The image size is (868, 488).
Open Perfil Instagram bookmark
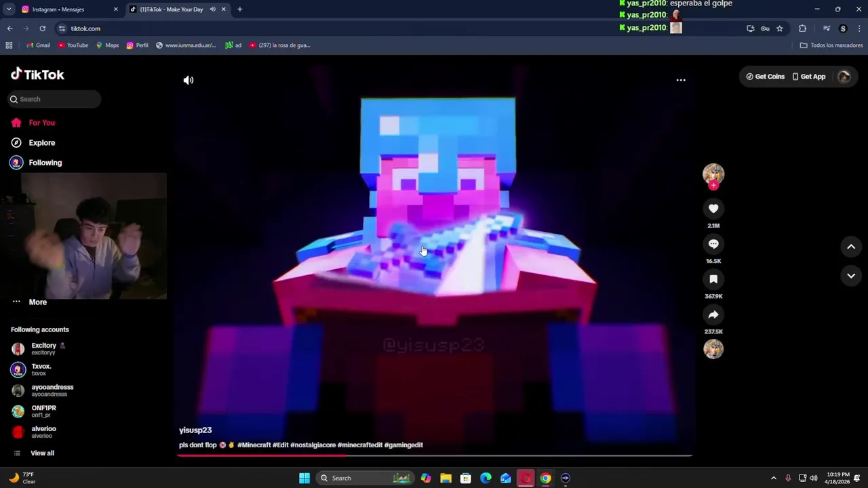pyautogui.click(x=138, y=45)
